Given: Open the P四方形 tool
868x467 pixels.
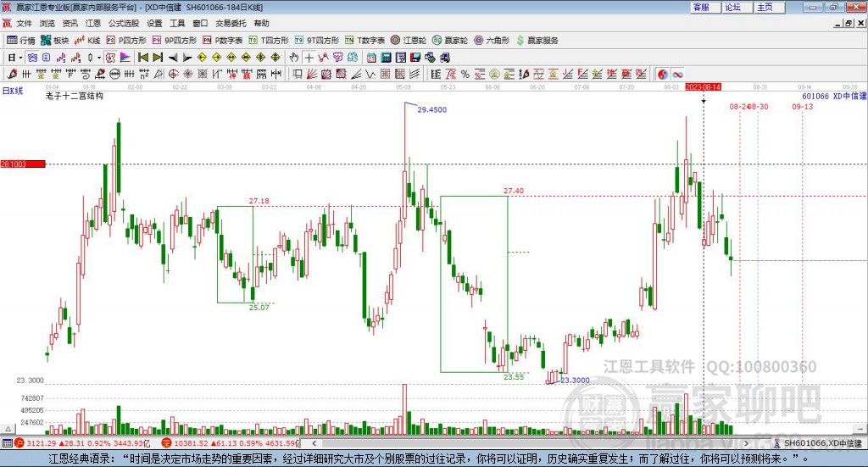Looking at the screenshot, I should pyautogui.click(x=126, y=41).
